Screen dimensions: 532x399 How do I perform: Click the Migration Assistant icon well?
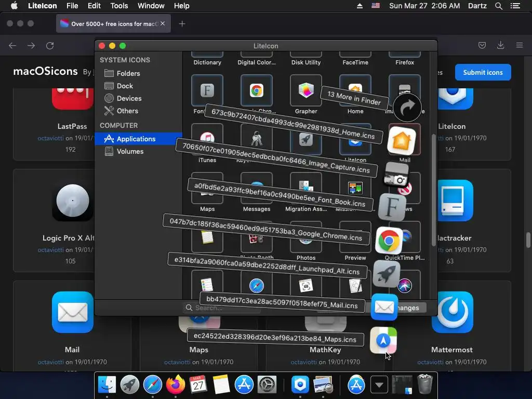pos(305,188)
